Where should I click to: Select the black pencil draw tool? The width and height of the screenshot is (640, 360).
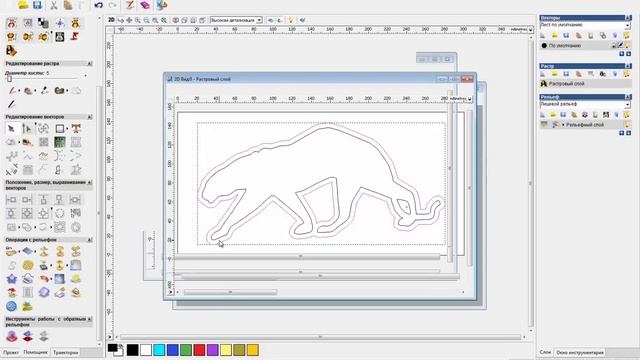[12, 104]
